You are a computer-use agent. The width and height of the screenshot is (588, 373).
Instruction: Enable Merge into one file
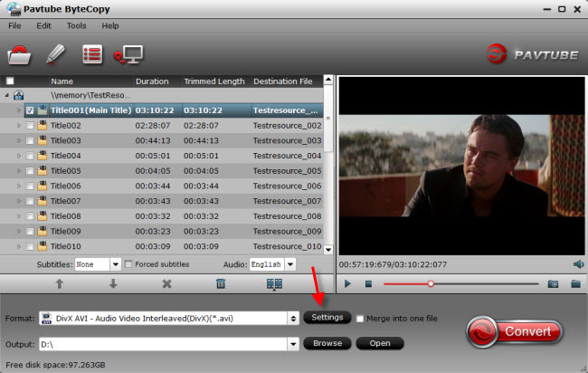point(360,319)
